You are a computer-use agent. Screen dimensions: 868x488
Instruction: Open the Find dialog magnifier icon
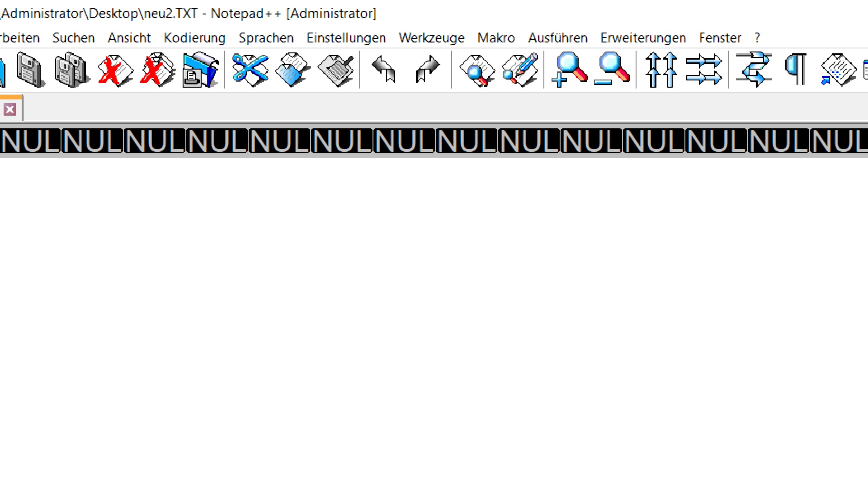tap(476, 70)
